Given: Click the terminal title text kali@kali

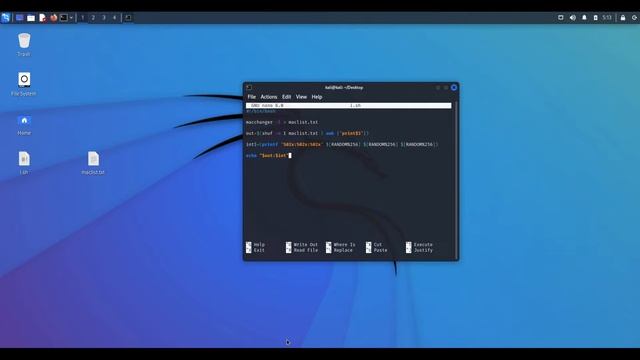Looking at the screenshot, I should [344, 87].
